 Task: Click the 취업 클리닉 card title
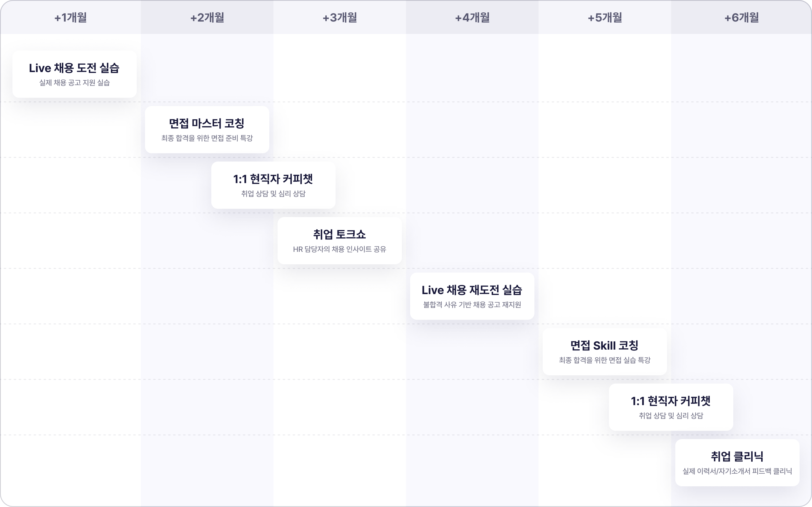click(737, 456)
